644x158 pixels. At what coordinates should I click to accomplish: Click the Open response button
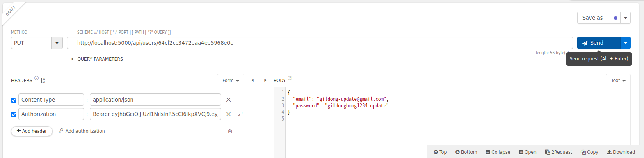click(x=528, y=152)
